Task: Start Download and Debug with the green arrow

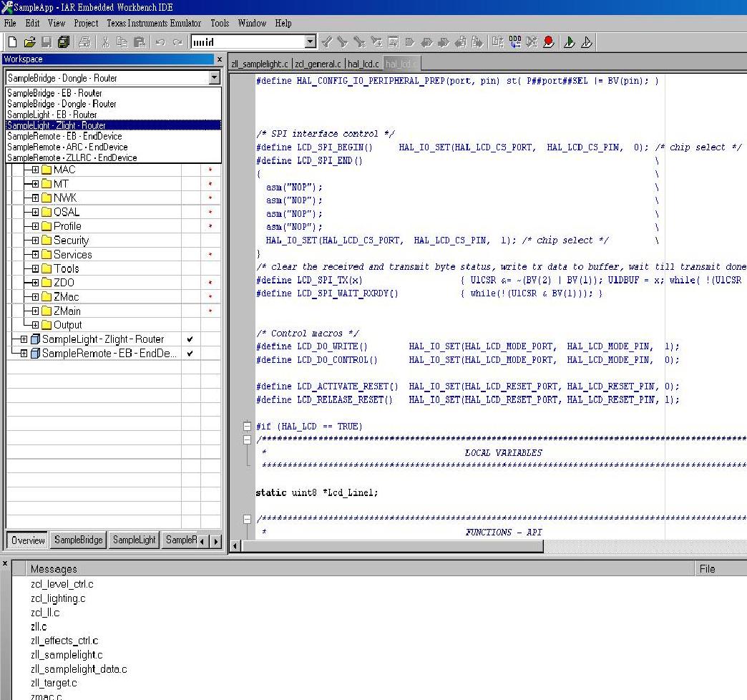Action: pyautogui.click(x=570, y=42)
